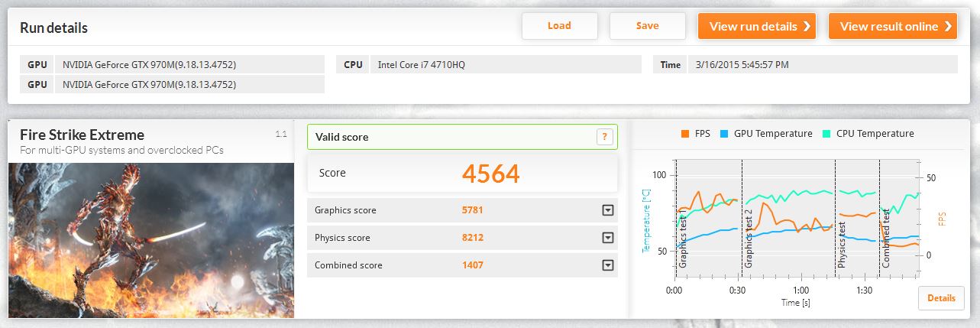Open View result online
980x328 pixels.
pyautogui.click(x=892, y=26)
